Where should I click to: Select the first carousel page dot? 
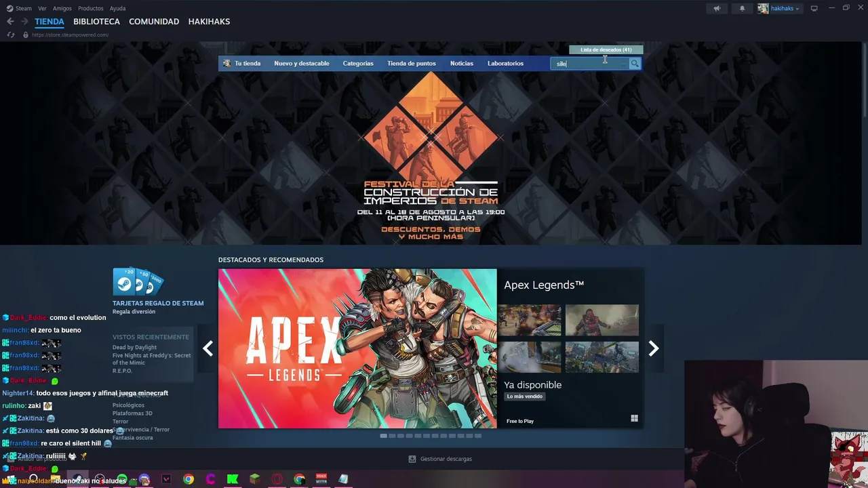[x=383, y=436]
